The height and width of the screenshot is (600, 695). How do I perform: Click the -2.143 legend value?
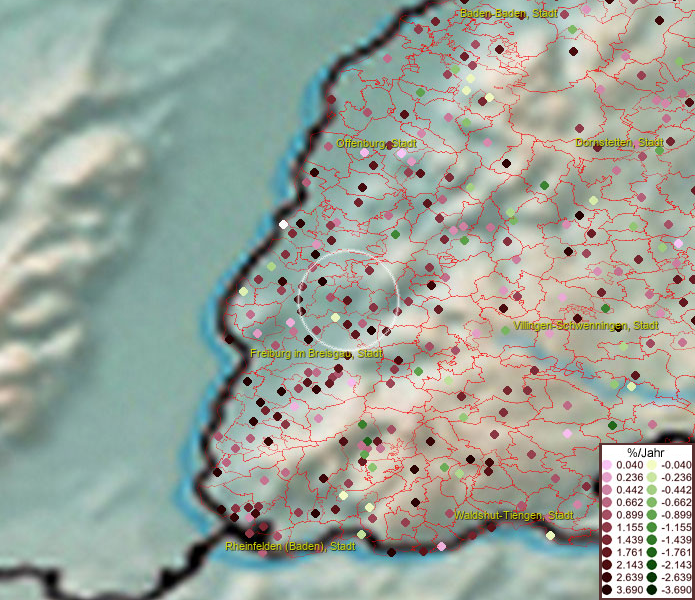pyautogui.click(x=676, y=565)
